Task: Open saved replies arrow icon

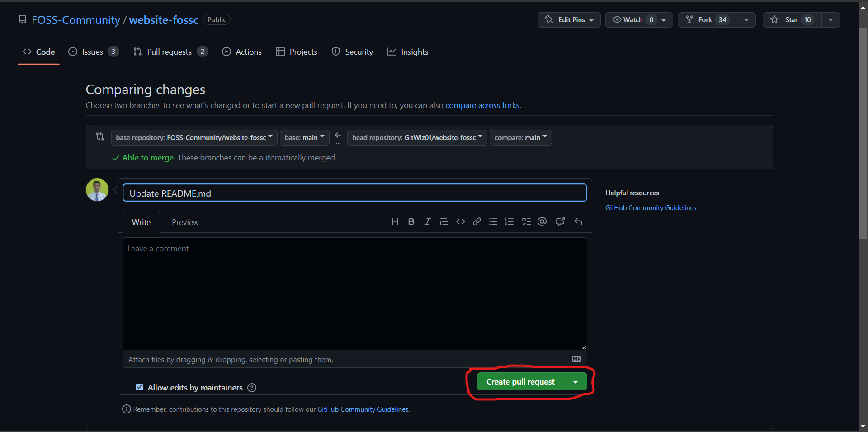Action: (578, 221)
